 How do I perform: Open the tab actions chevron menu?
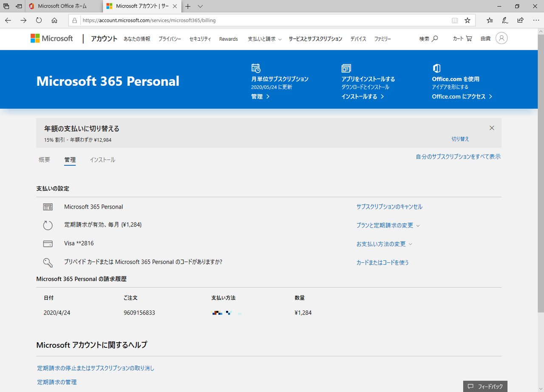201,6
